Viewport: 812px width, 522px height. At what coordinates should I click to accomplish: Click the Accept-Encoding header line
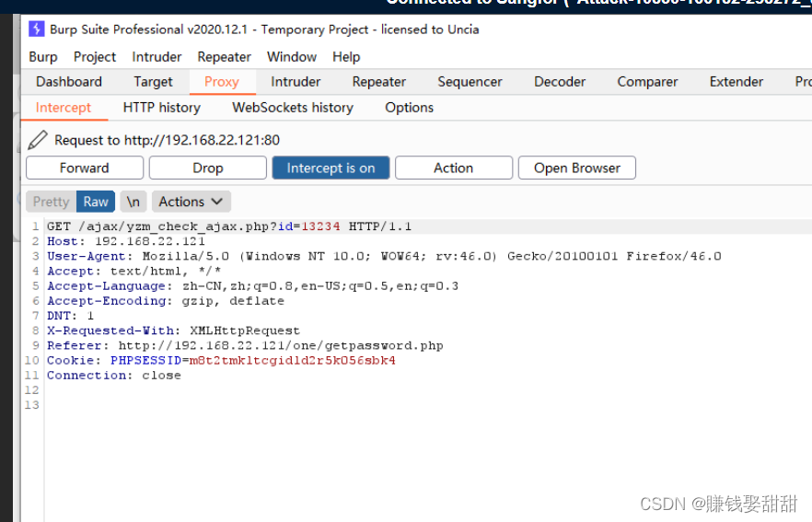click(x=166, y=301)
